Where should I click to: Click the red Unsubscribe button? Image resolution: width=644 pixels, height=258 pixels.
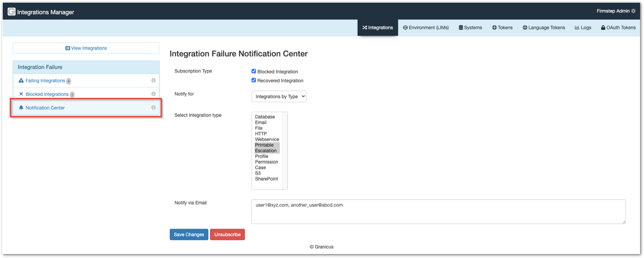click(227, 235)
